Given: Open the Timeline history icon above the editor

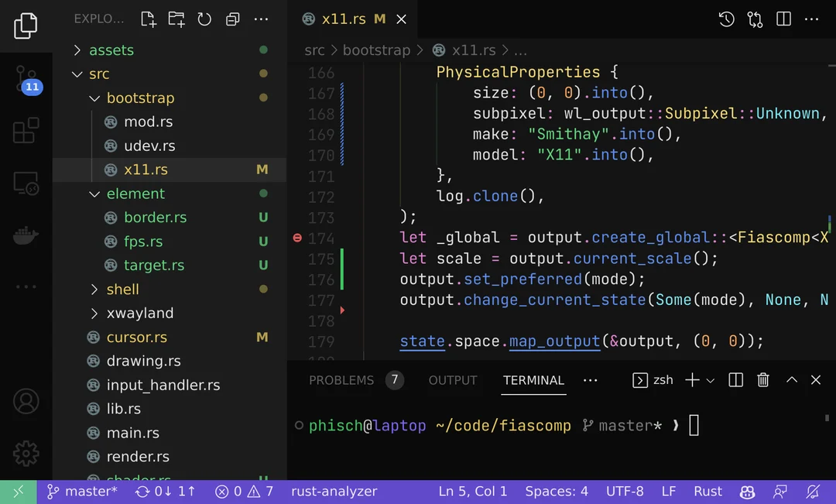Looking at the screenshot, I should (726, 19).
